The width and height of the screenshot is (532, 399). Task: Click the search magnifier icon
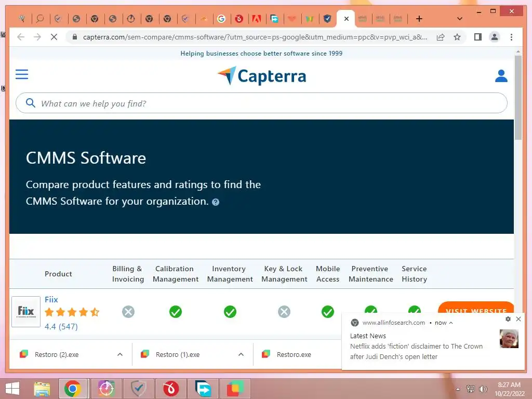tap(31, 103)
